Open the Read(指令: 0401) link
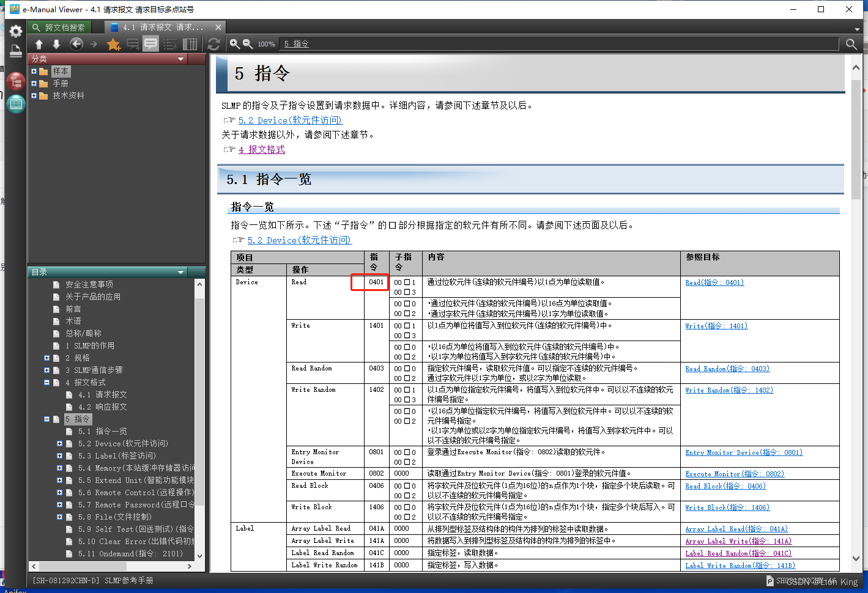Viewport: 868px width, 593px height. (714, 282)
